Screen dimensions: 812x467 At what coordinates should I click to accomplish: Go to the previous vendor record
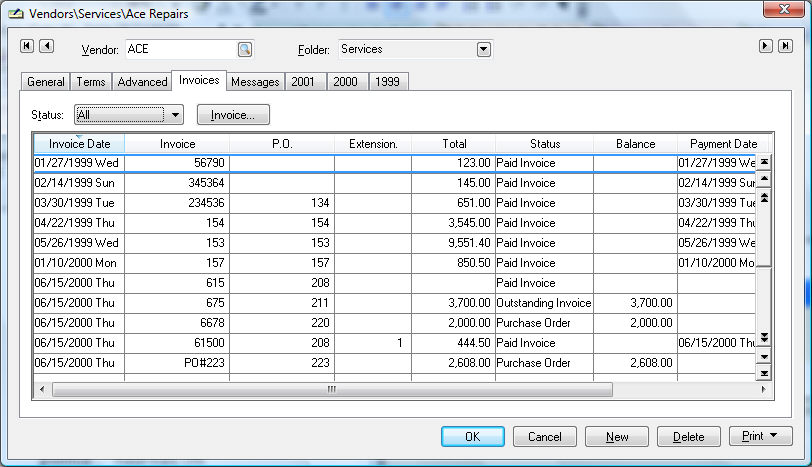(47, 46)
